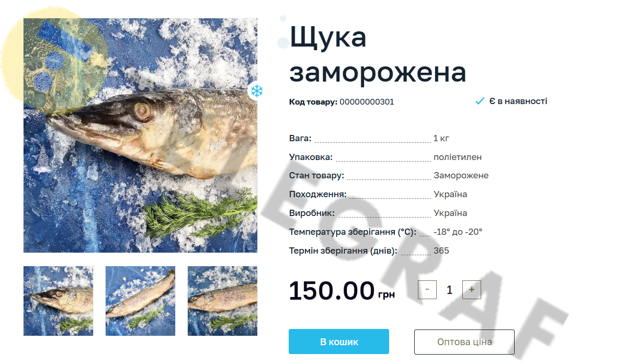
Task: Click the Вага 1 кг specification row
Action: pyautogui.click(x=369, y=139)
